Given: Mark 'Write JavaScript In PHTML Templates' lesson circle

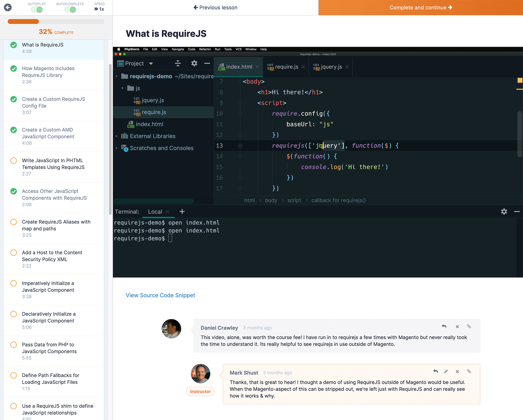Looking at the screenshot, I should [14, 161].
